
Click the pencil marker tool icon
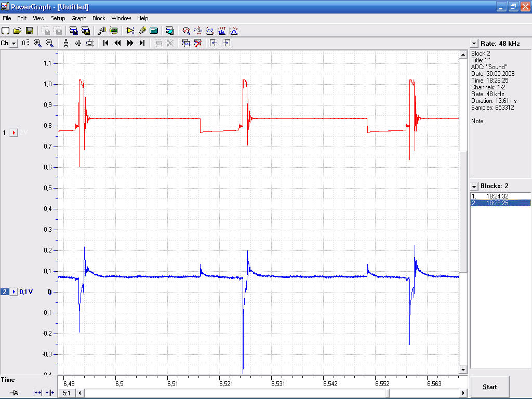(x=142, y=31)
